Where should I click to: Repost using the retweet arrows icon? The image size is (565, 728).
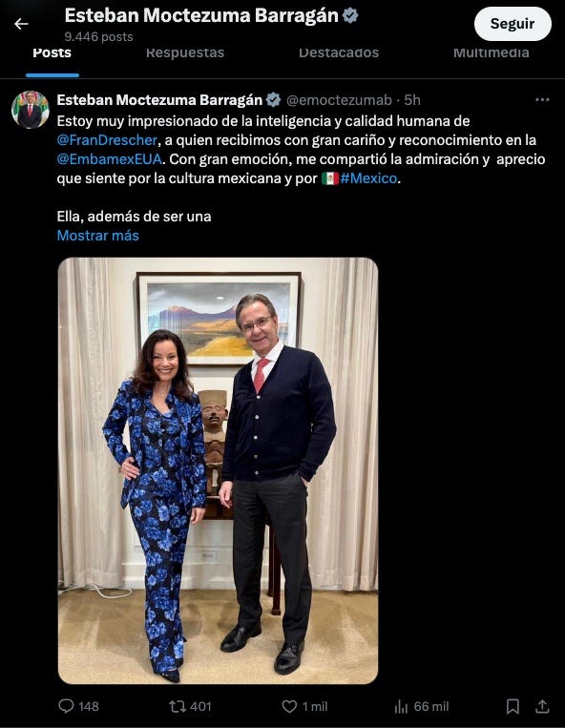[178, 707]
